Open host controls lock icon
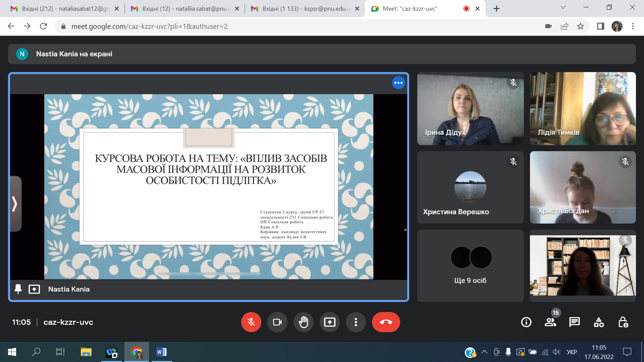The height and width of the screenshot is (362, 644). [623, 322]
